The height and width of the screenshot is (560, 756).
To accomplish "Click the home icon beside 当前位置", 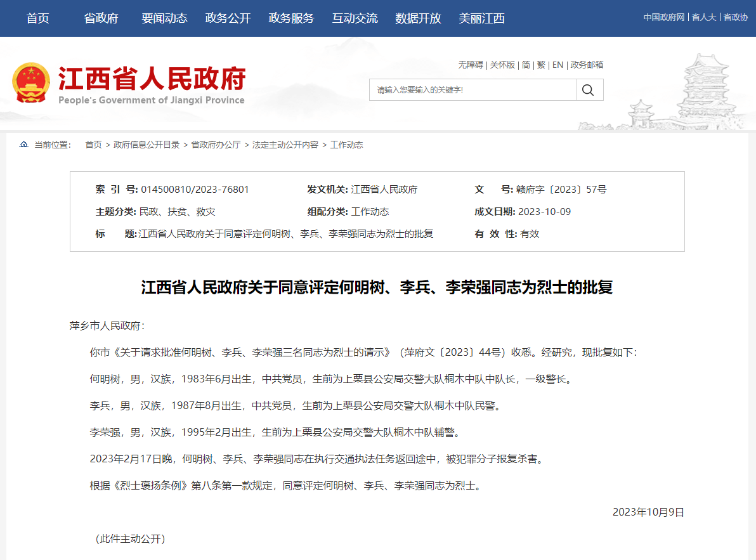I will pyautogui.click(x=24, y=145).
